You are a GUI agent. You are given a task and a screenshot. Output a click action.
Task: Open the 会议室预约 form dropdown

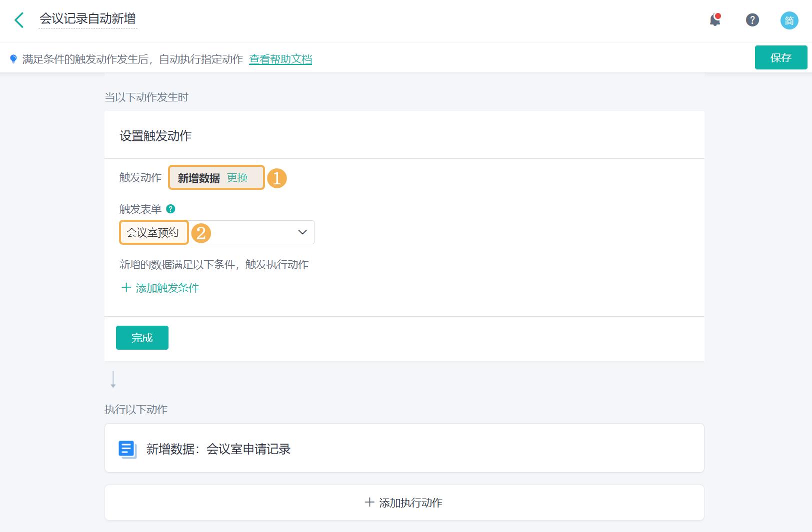point(153,232)
